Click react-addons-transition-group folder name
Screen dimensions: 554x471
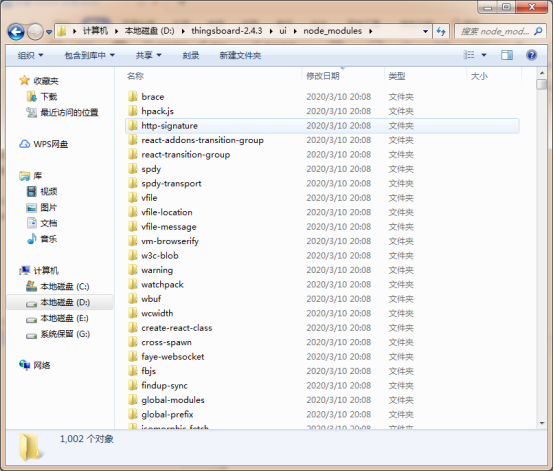[x=202, y=140]
